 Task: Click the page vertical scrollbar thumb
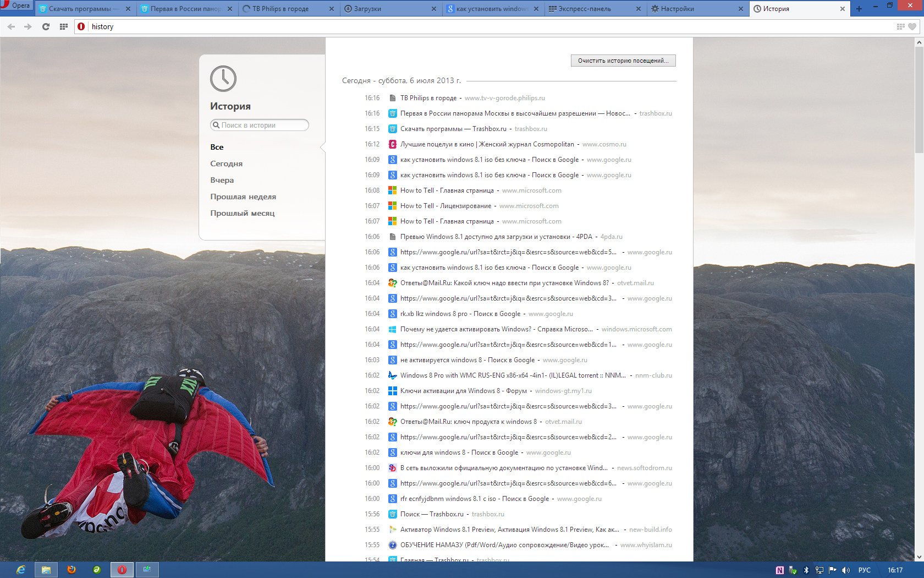point(919,100)
